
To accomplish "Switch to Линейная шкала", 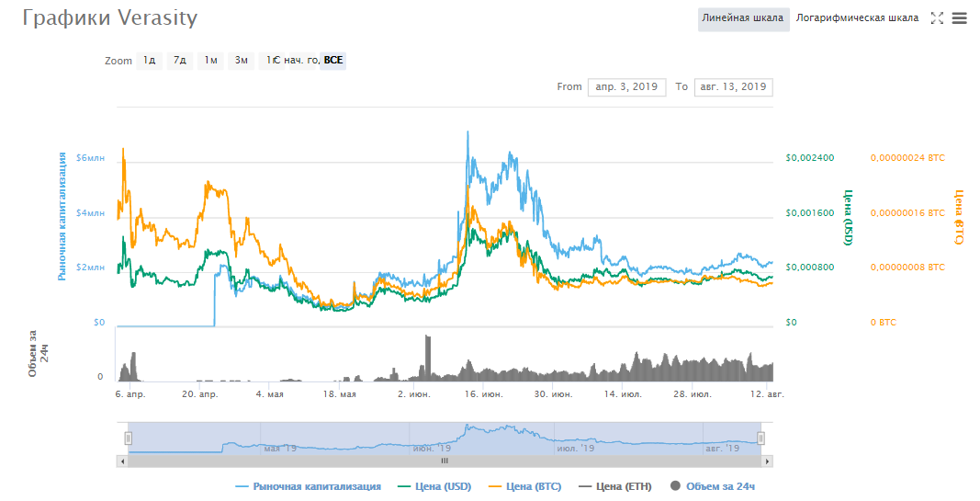I will click(x=742, y=18).
